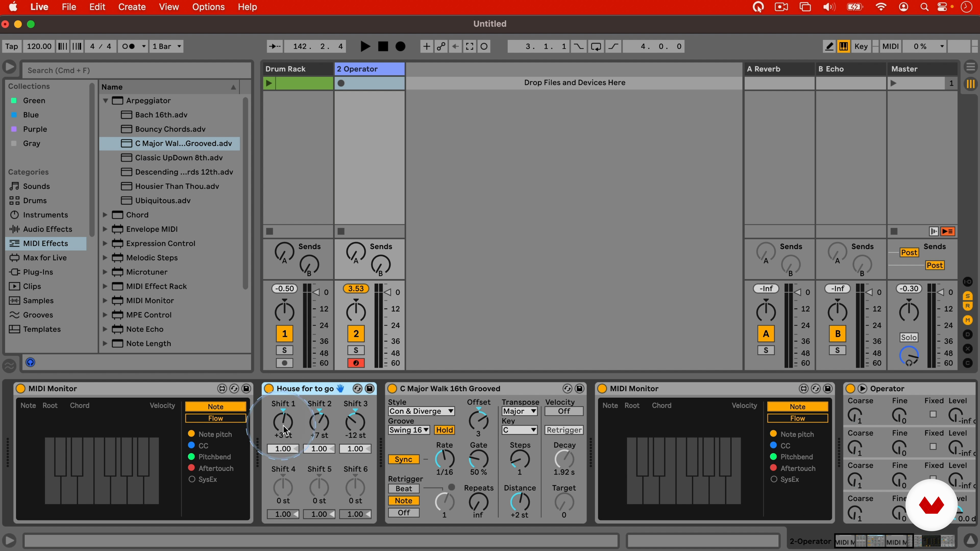Image resolution: width=980 pixels, height=551 pixels.
Task: Click the Play button in transport
Action: (365, 46)
